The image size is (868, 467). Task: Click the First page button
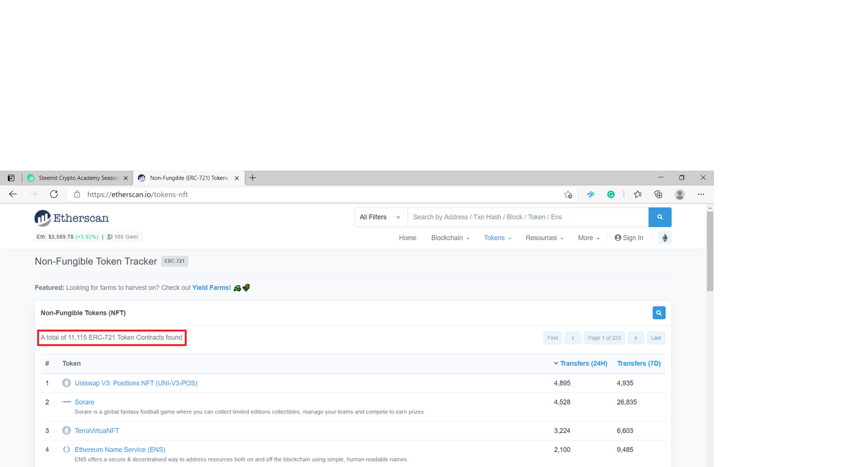click(553, 338)
